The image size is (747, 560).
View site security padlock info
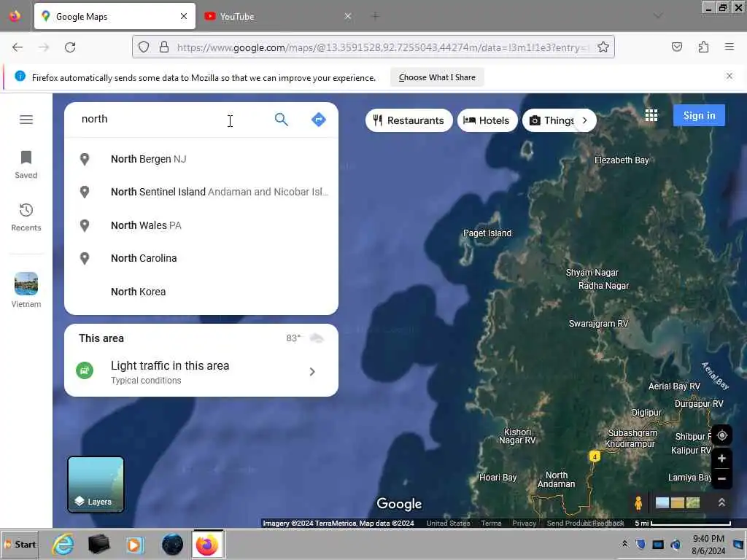click(164, 47)
